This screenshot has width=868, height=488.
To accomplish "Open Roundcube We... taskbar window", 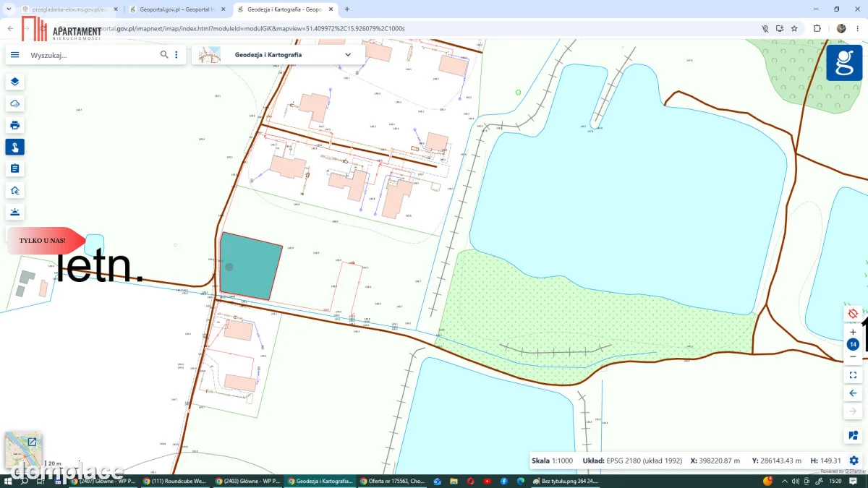I will pos(175,481).
